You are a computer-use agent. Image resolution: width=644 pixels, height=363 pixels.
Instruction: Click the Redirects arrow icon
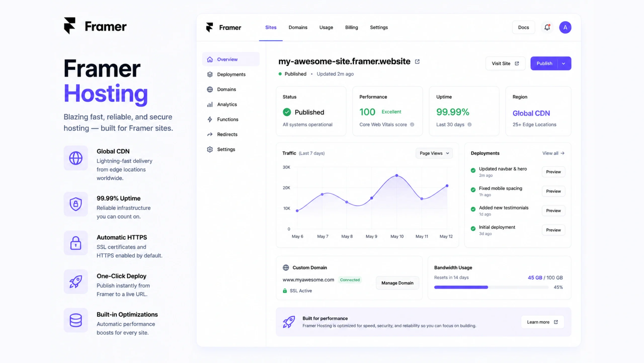(x=210, y=135)
